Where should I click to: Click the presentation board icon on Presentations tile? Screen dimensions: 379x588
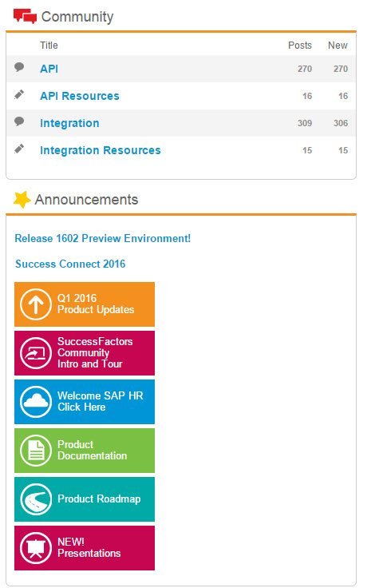tap(36, 548)
